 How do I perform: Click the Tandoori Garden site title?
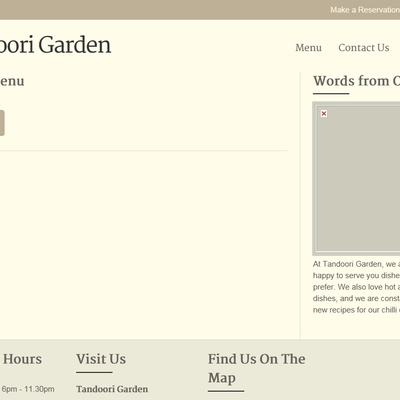coord(55,45)
